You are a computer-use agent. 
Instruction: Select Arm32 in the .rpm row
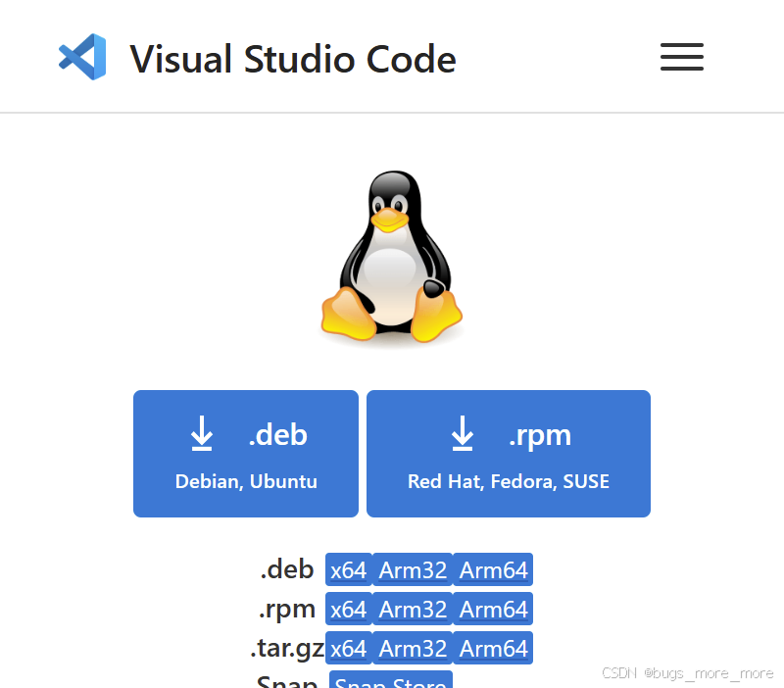coord(413,609)
